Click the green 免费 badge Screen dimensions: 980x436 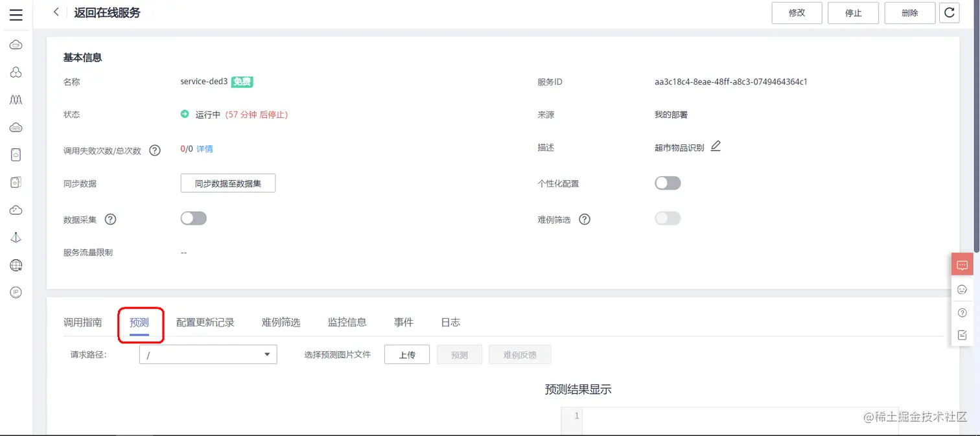click(242, 82)
